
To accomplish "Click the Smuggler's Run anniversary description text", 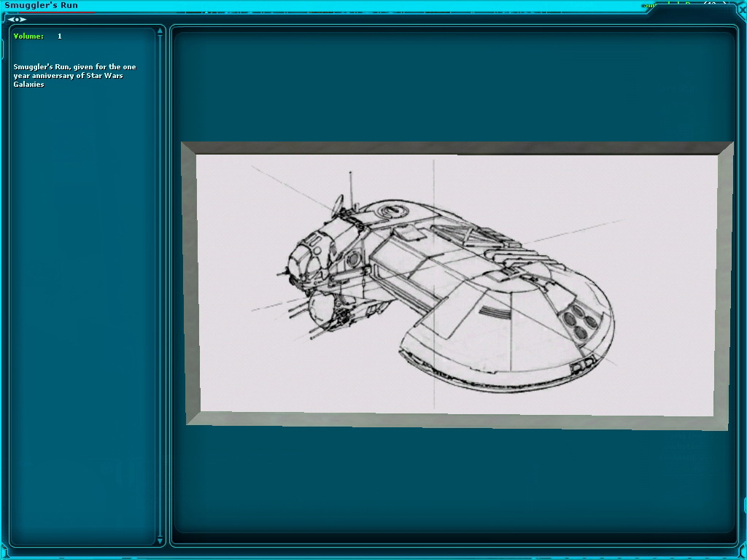I will click(x=75, y=76).
